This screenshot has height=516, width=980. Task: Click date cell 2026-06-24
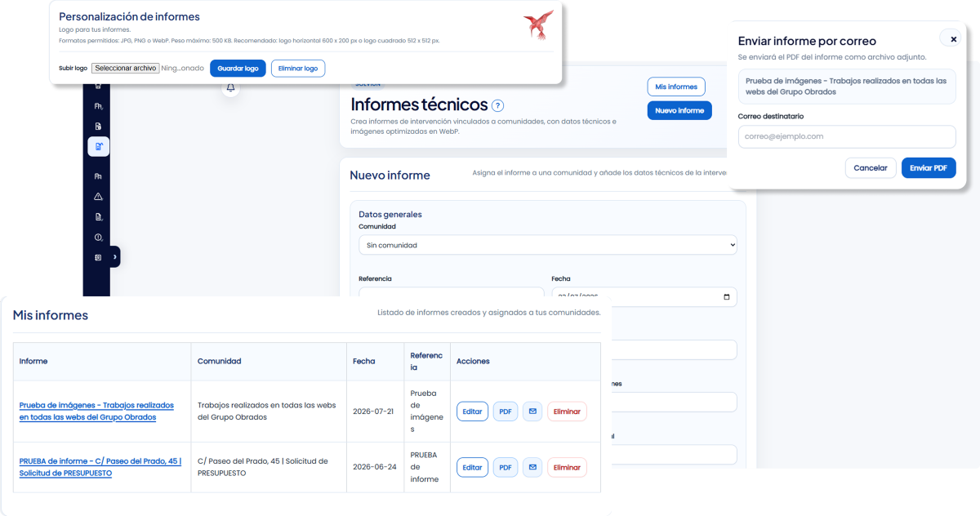click(x=373, y=467)
